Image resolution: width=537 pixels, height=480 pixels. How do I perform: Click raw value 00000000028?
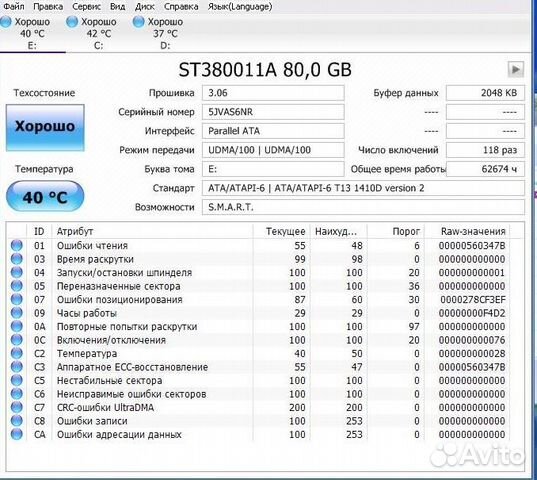[472, 353]
